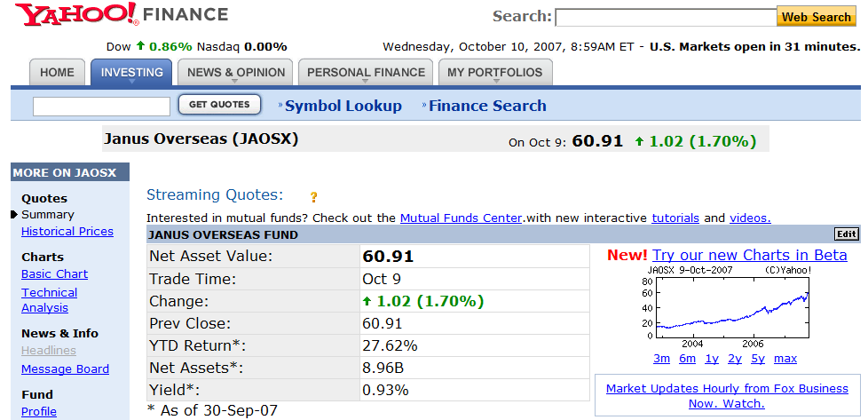This screenshot has height=420, width=868.
Task: Expand the Personal Finance tab arrow
Action: click(x=366, y=82)
